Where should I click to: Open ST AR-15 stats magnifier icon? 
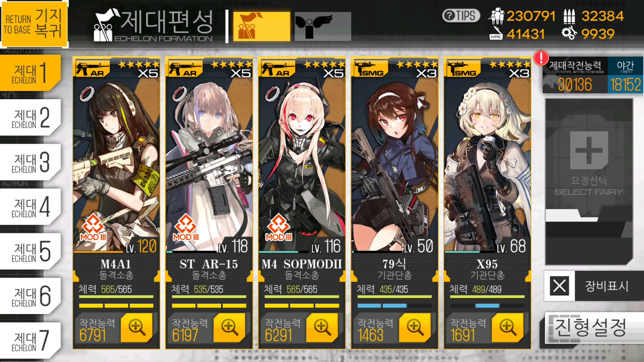[229, 328]
